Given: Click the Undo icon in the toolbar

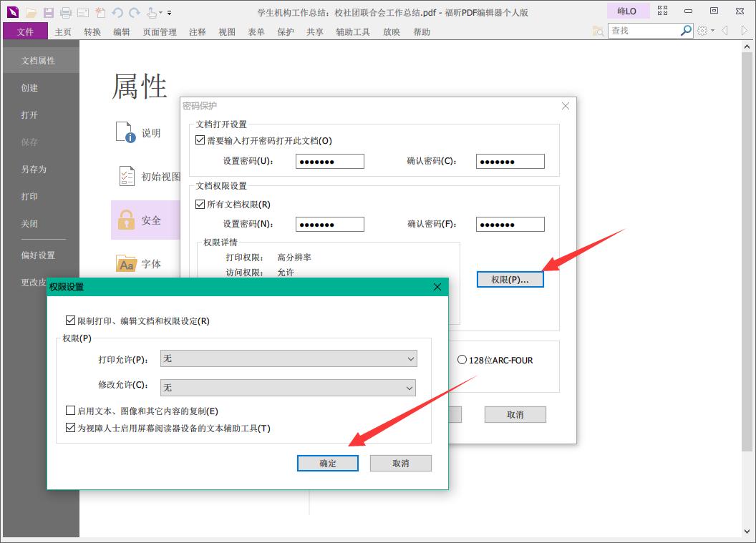Looking at the screenshot, I should 117,13.
